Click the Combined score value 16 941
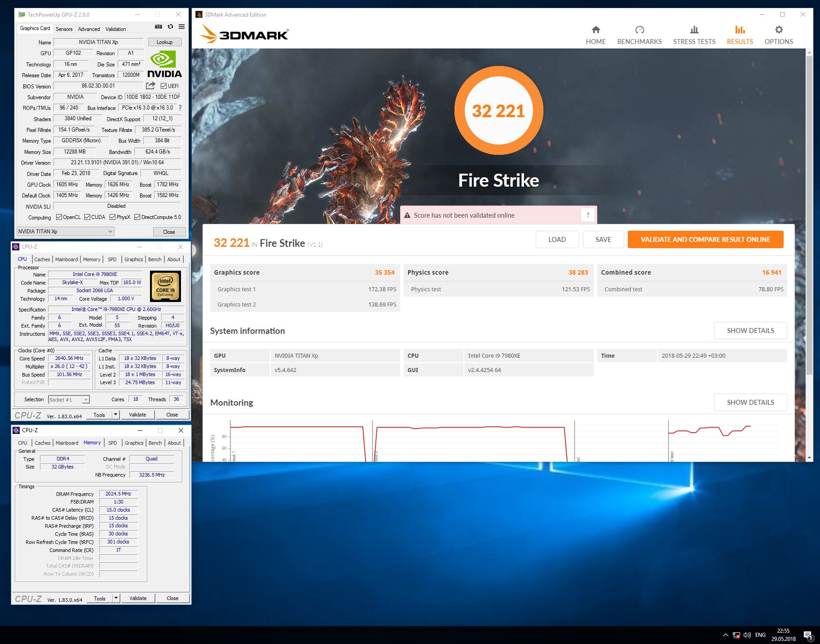The height and width of the screenshot is (644, 820). pos(772,272)
